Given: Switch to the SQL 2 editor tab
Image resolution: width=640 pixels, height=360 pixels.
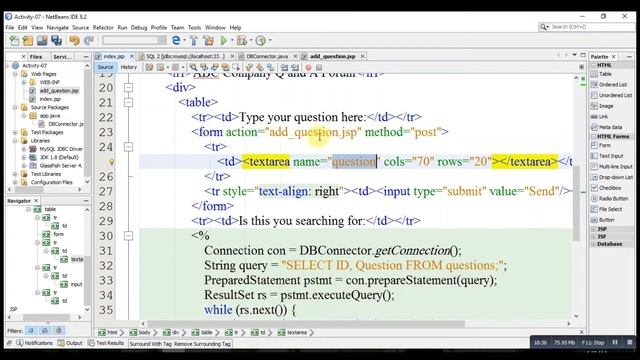Looking at the screenshot, I should (185, 56).
